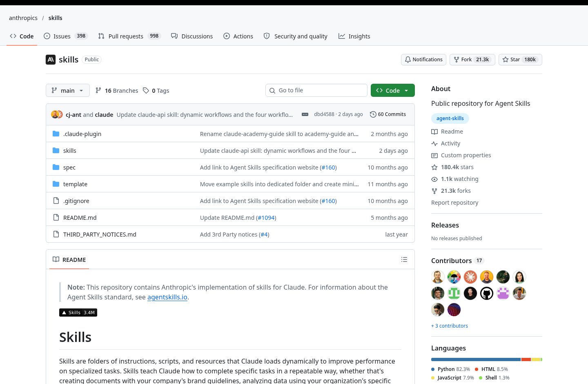Star the skills repository

tap(520, 60)
